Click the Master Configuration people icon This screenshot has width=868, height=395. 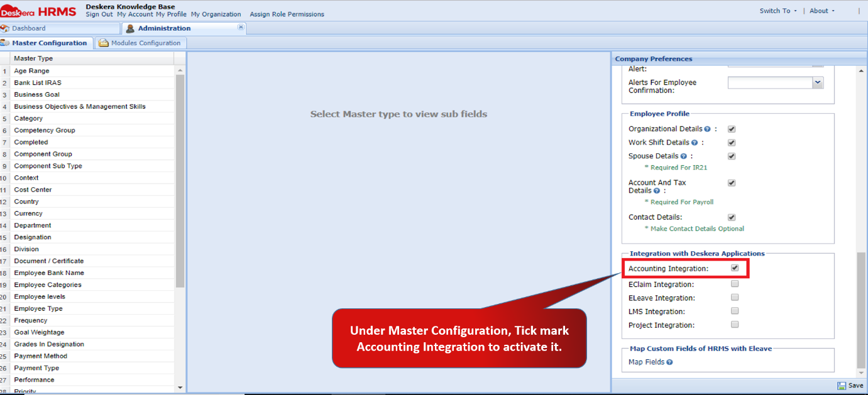pyautogui.click(x=5, y=43)
